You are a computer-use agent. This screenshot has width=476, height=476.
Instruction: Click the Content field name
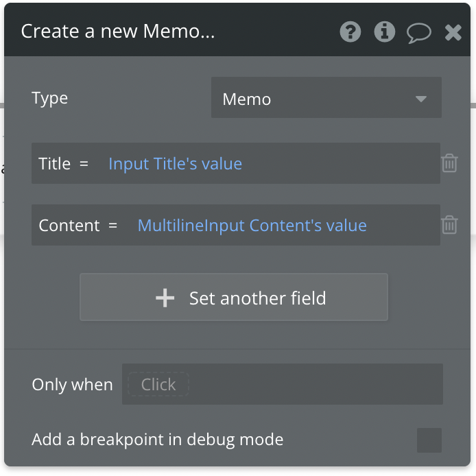tap(69, 226)
